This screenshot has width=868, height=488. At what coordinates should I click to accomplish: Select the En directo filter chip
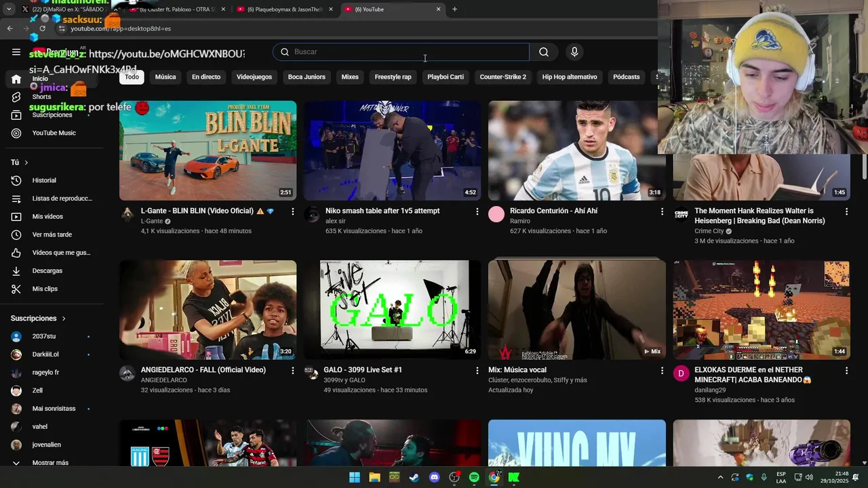tap(206, 77)
